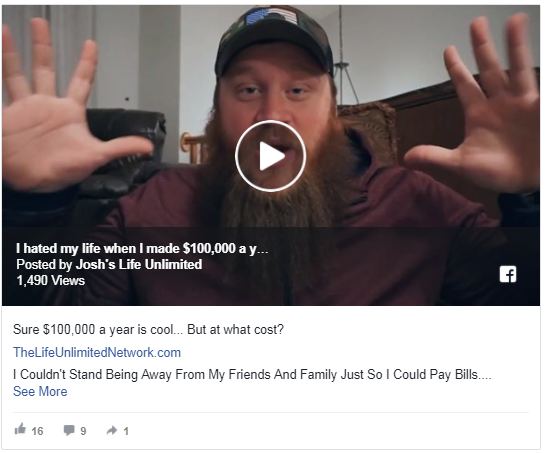Open TheLifeUnlimitedNetwork.com link
This screenshot has height=453, width=546.
[97, 352]
